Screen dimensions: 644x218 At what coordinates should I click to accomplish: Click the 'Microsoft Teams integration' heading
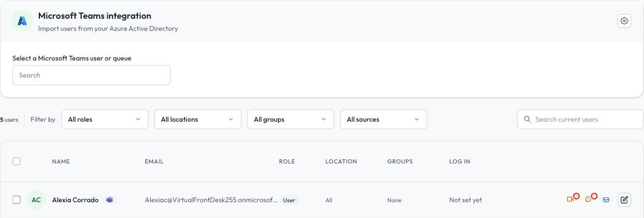pos(94,16)
